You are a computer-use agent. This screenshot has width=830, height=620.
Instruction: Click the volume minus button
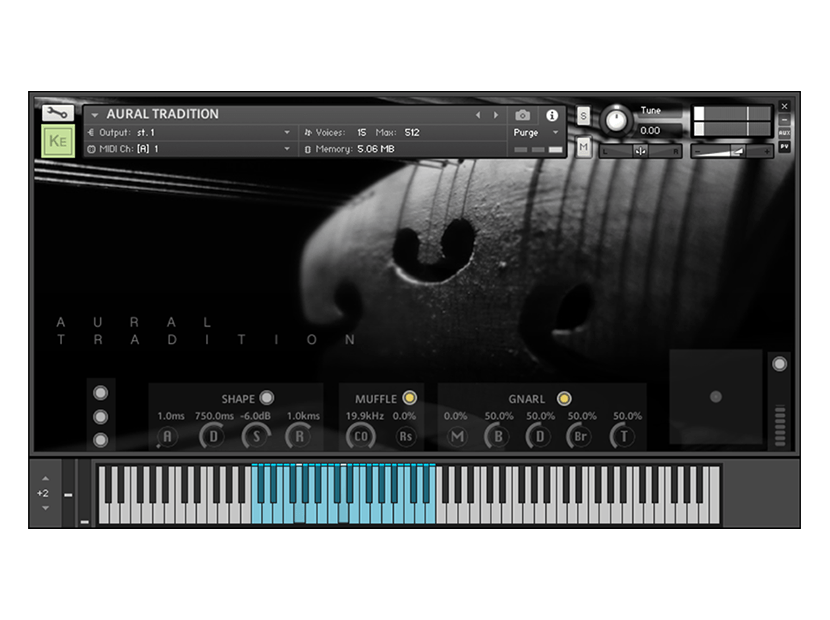pyautogui.click(x=698, y=152)
